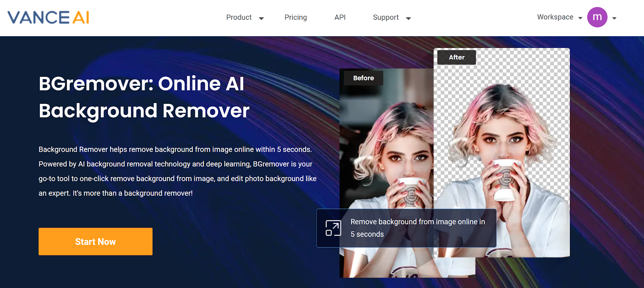This screenshot has height=288, width=644.
Task: Expand the Workspace dropdown arrow
Action: point(580,18)
